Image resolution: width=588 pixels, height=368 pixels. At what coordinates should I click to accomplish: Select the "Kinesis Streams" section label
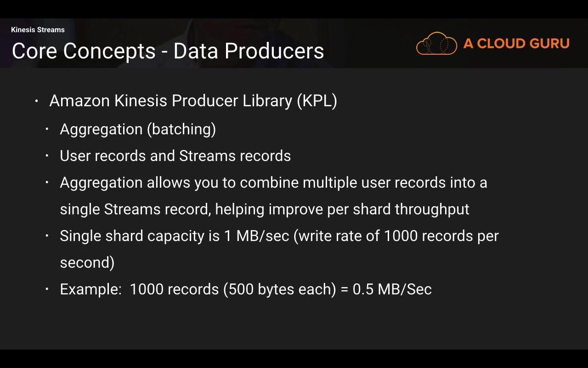[x=38, y=30]
